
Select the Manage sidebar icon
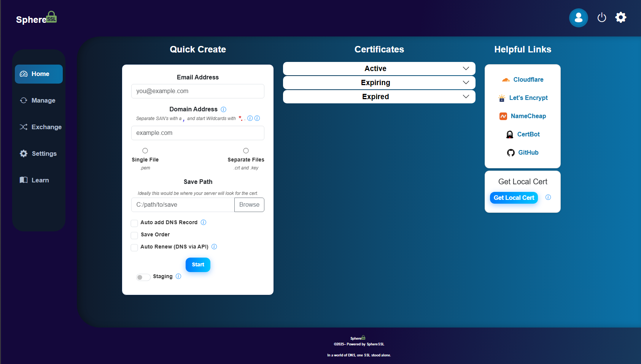24,100
